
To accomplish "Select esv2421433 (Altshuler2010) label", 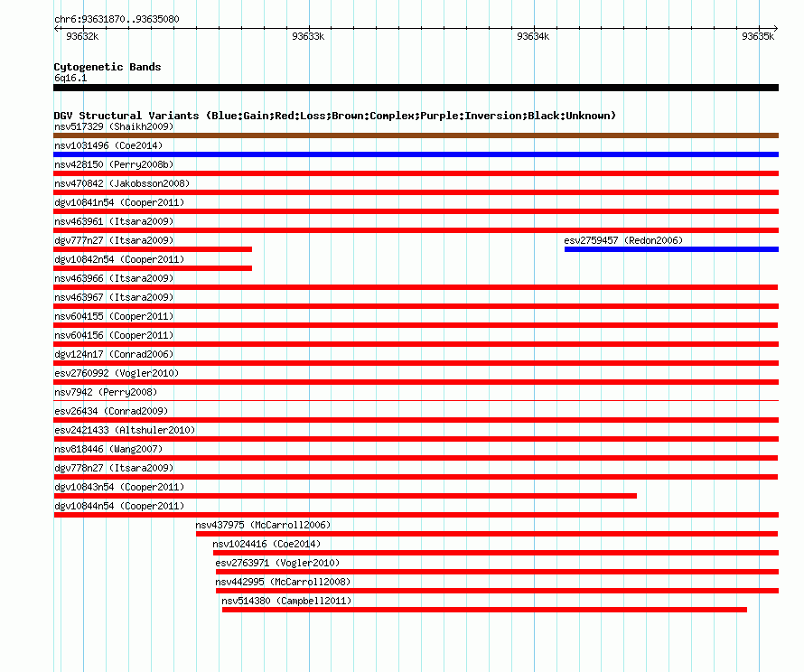I will (x=125, y=430).
